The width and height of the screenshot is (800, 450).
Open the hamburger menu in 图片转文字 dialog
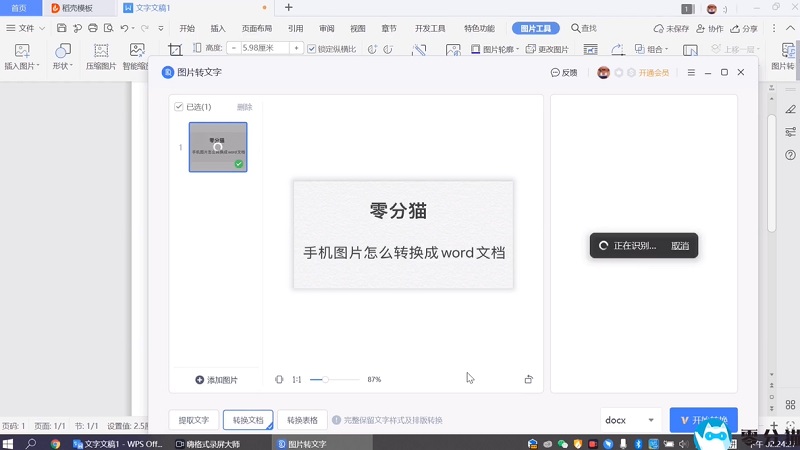tap(691, 73)
